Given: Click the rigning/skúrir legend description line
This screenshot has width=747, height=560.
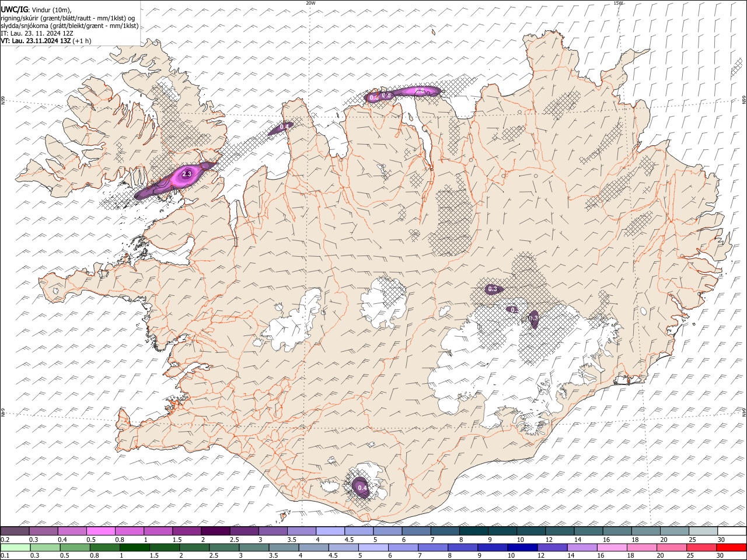Looking at the screenshot, I should tap(68, 17).
